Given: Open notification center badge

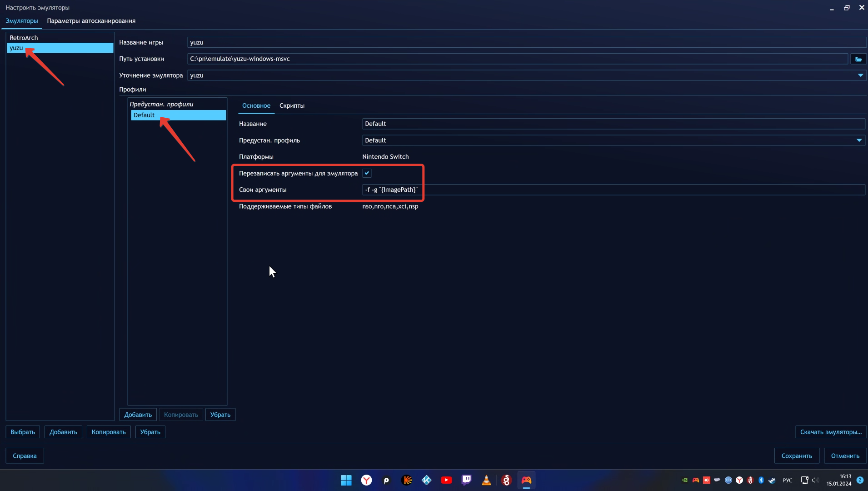Looking at the screenshot, I should (x=860, y=480).
